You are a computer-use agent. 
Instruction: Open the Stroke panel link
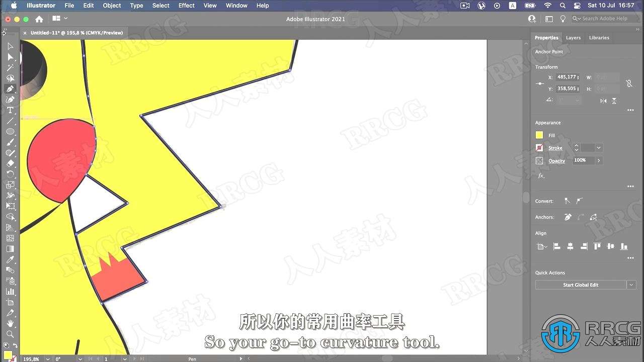pos(555,148)
